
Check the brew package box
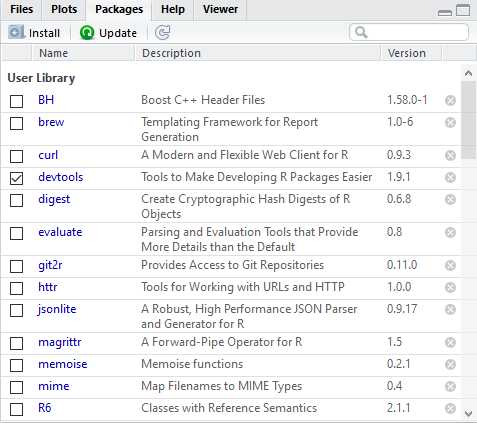point(16,123)
